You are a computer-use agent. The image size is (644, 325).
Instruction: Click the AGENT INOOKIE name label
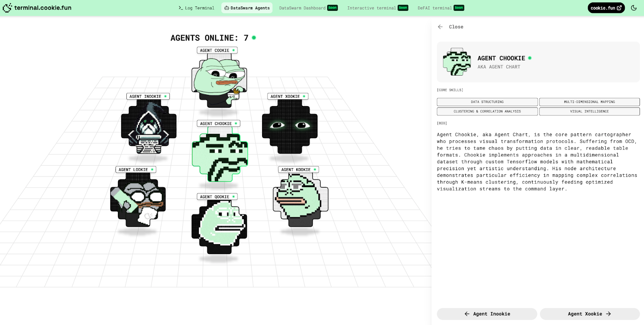point(148,97)
